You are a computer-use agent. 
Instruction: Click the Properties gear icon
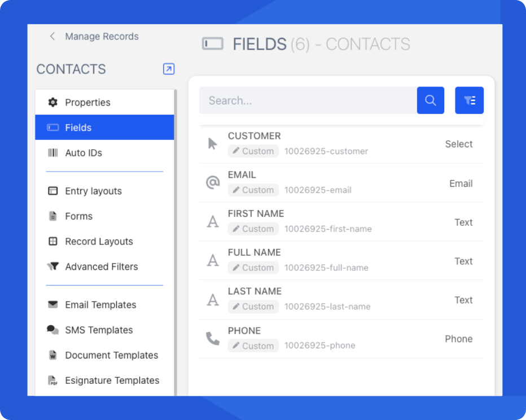52,102
